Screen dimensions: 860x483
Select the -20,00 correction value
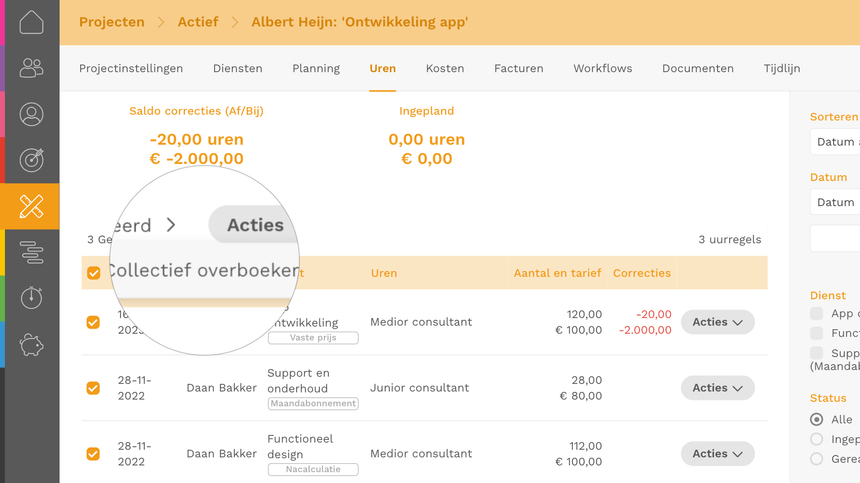[654, 314]
